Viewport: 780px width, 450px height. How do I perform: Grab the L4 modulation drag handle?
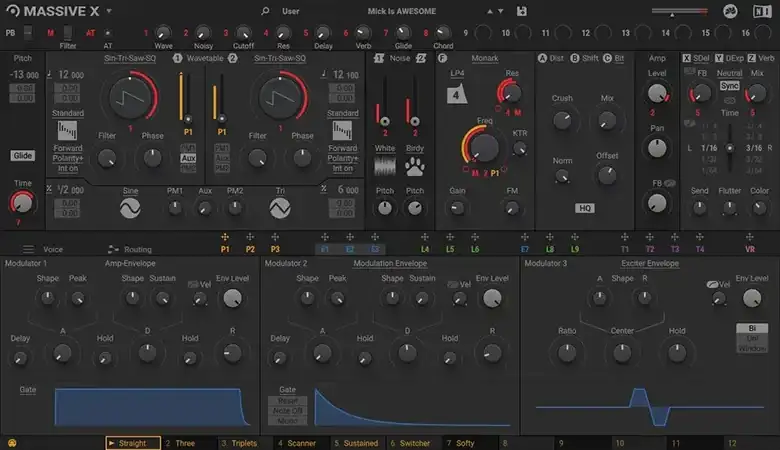coord(424,237)
